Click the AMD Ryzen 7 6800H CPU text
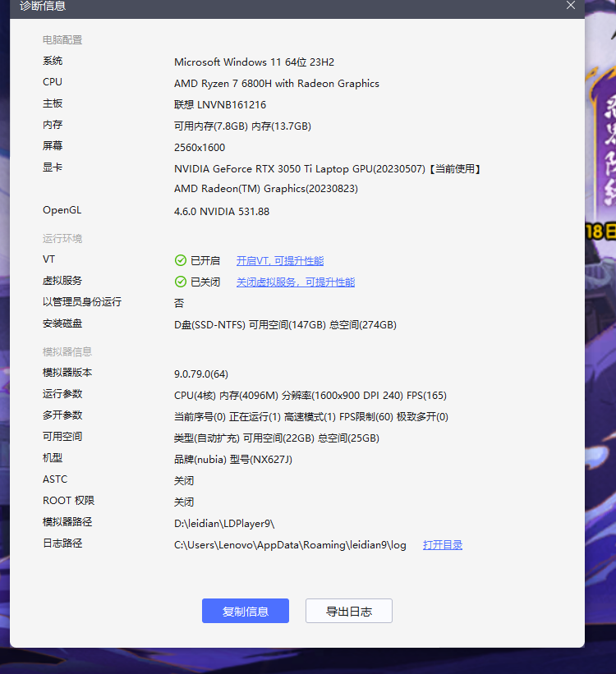Screen dimensions: 616x674 [x=276, y=83]
